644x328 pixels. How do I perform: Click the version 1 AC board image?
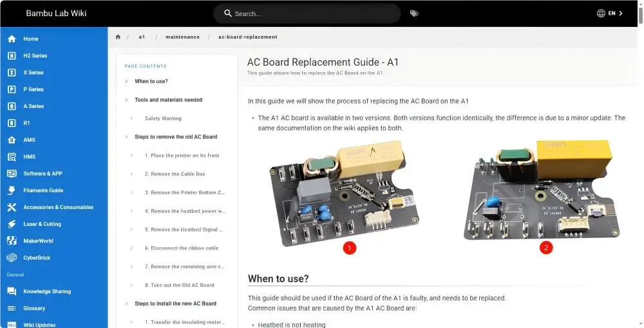point(344,193)
